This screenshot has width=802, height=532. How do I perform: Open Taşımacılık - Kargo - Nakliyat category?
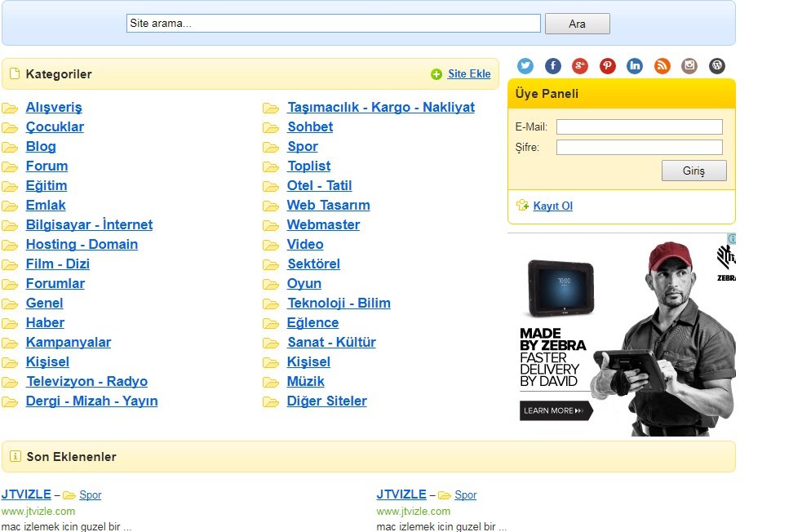tap(381, 108)
